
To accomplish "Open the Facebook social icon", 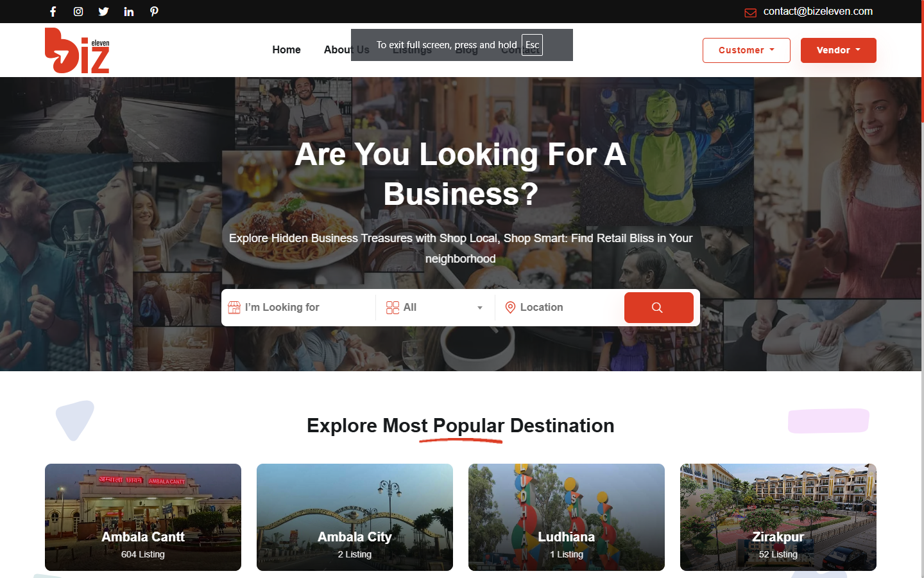I will pyautogui.click(x=53, y=12).
